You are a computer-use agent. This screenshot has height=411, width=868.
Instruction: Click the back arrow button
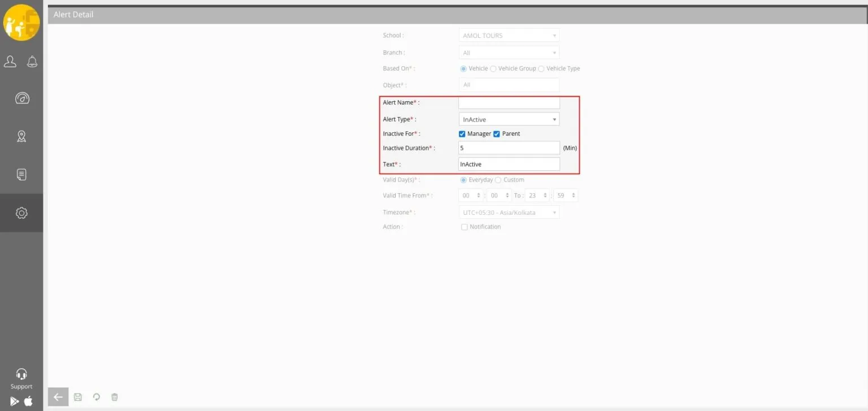58,397
